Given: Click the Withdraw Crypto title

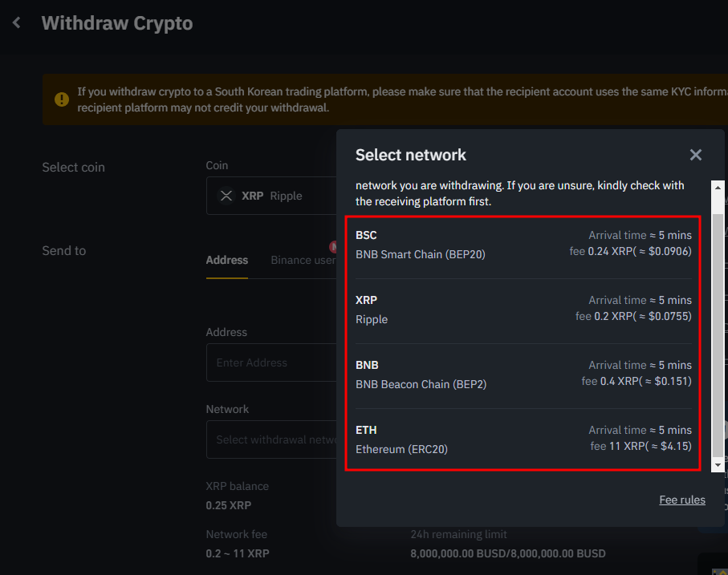Looking at the screenshot, I should tap(117, 22).
